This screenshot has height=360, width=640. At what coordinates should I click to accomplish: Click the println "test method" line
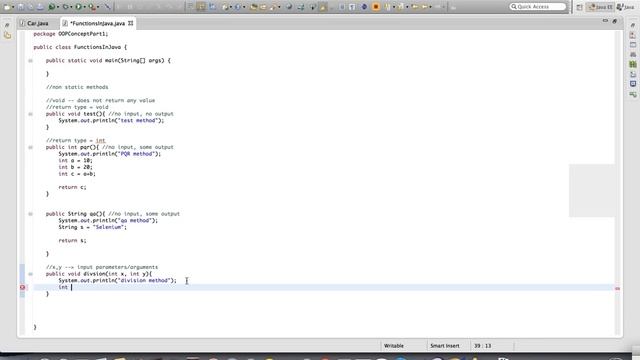coord(111,121)
